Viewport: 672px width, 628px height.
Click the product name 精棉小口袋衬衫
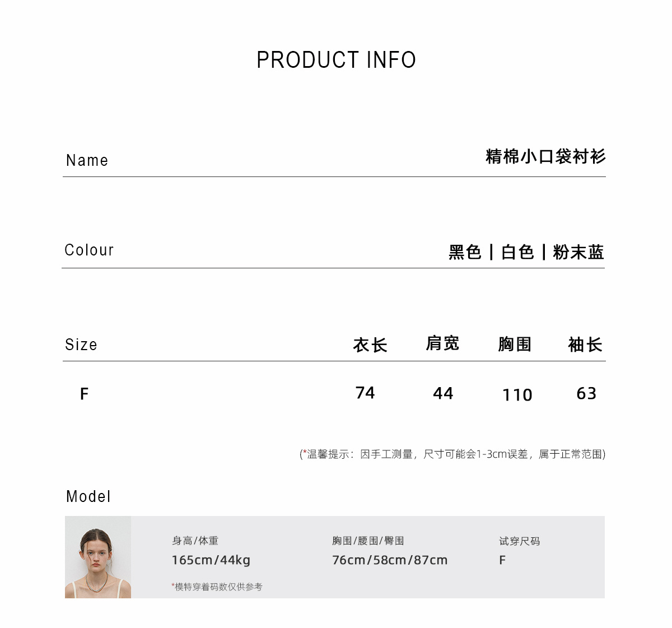tap(545, 157)
